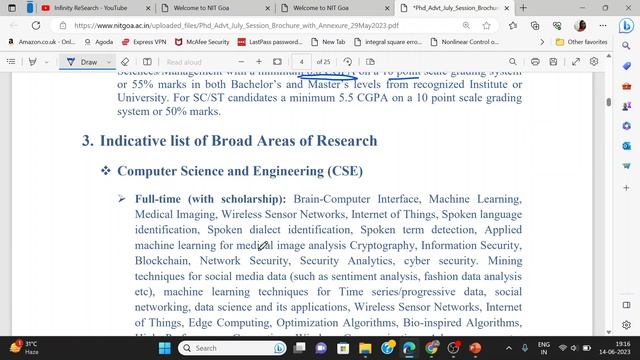The width and height of the screenshot is (640, 360).
Task: Open the Collections icon
Action: pyautogui.click(x=535, y=25)
